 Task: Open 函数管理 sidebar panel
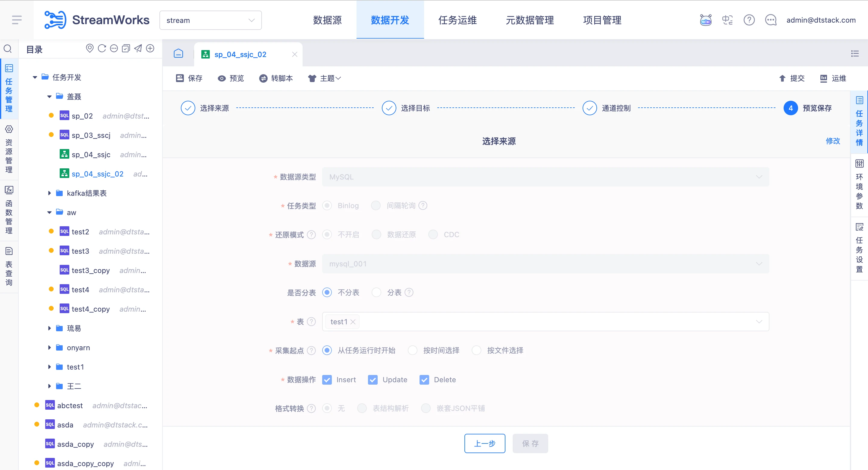tap(9, 210)
